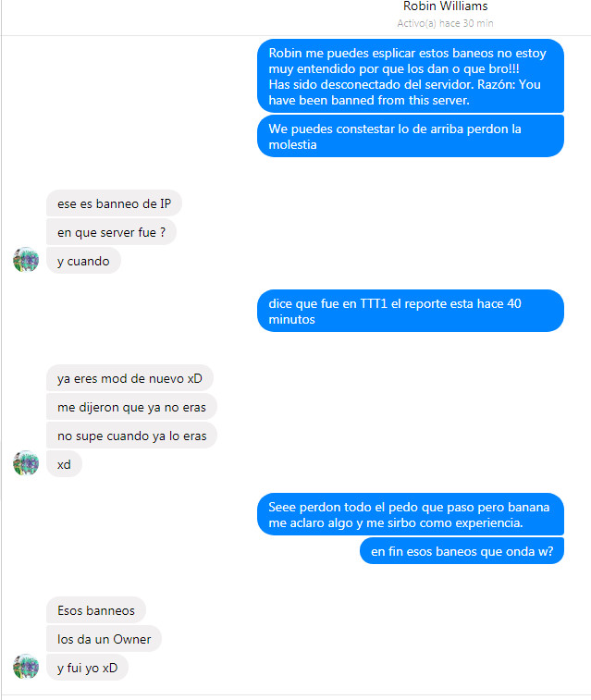Click the 'y fui yo xD' message
Image resolution: width=591 pixels, height=700 pixels.
88,668
